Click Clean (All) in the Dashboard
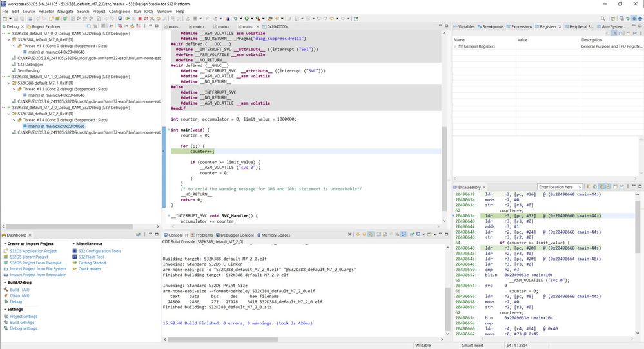644x349 pixels. click(x=20, y=295)
